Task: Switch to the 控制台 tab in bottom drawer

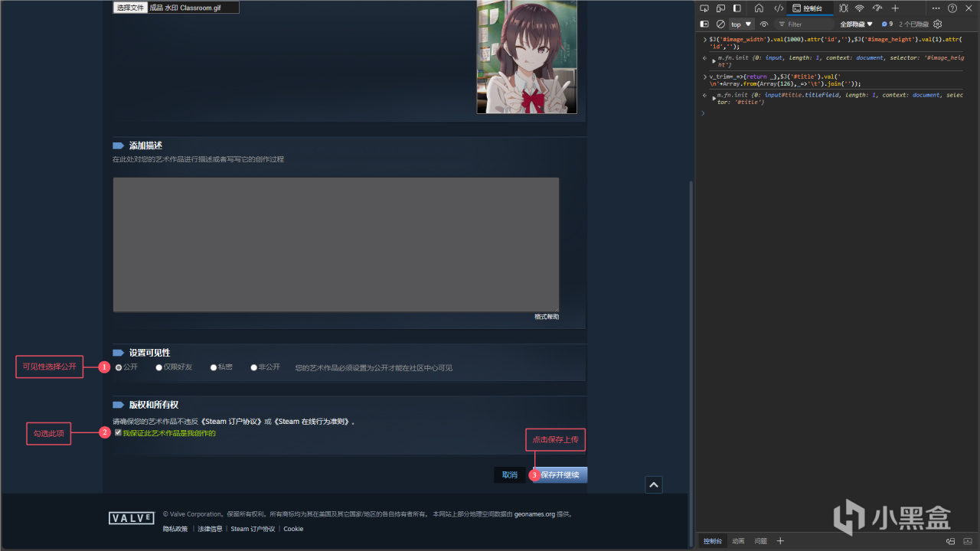Action: pos(712,541)
